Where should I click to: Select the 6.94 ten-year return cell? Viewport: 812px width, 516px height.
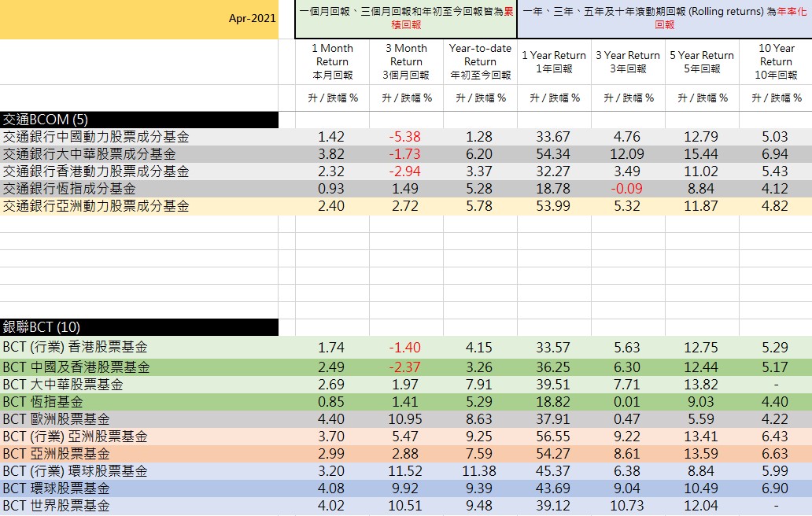click(x=775, y=154)
